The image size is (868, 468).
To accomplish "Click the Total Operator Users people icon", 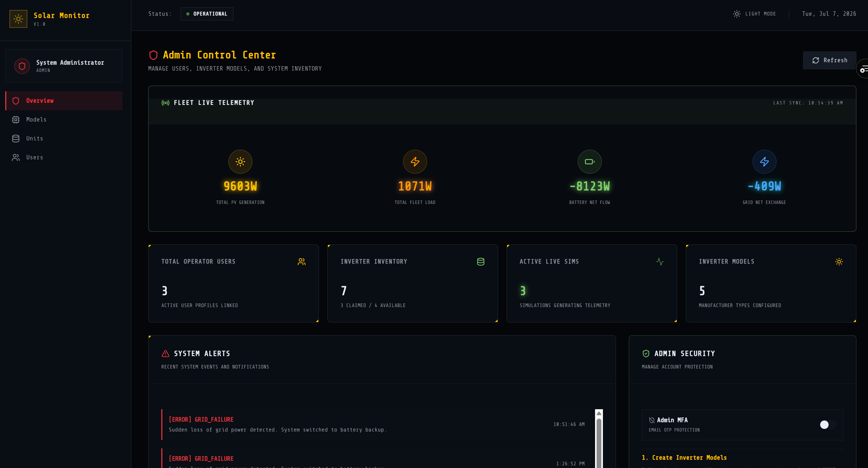I will click(302, 262).
